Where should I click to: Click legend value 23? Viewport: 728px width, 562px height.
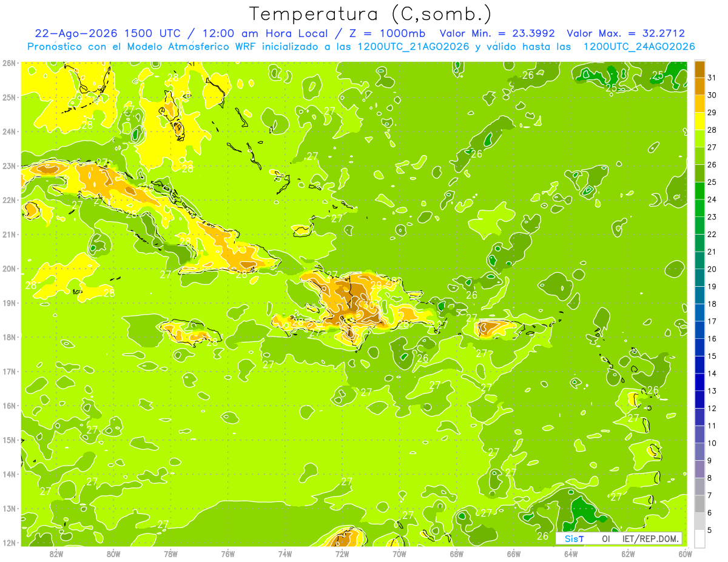712,217
